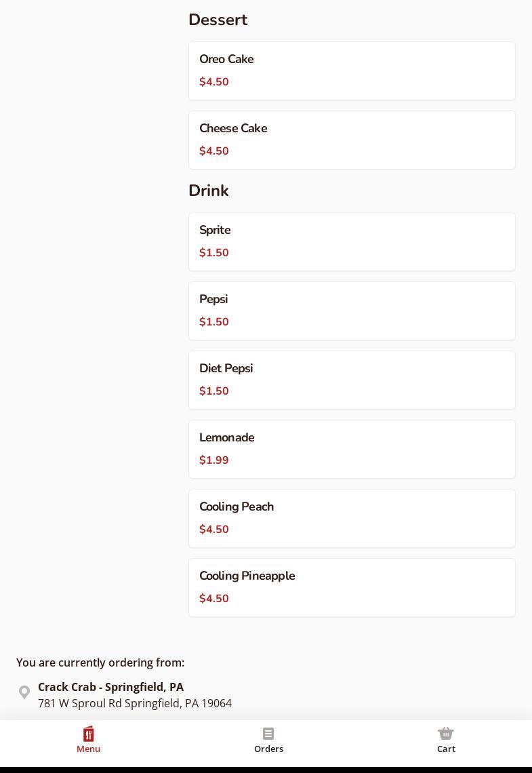
Task: Click the Menu tab label
Action: click(88, 749)
